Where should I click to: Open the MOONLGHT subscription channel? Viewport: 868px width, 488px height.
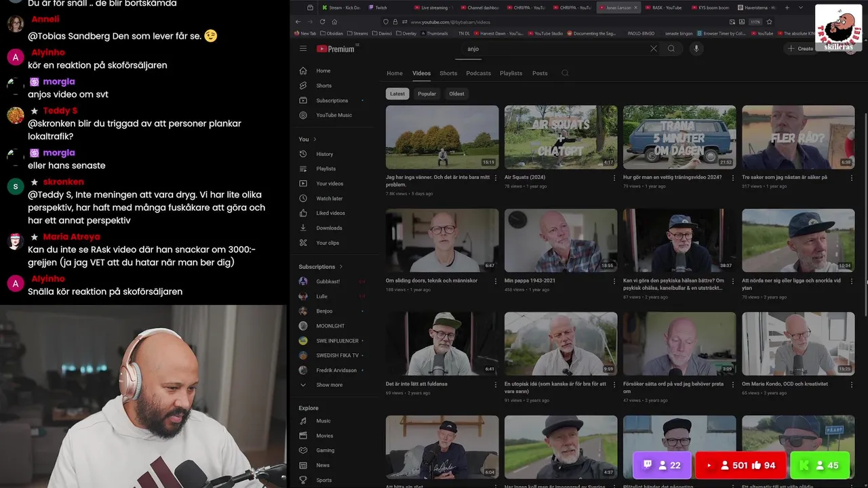330,326
